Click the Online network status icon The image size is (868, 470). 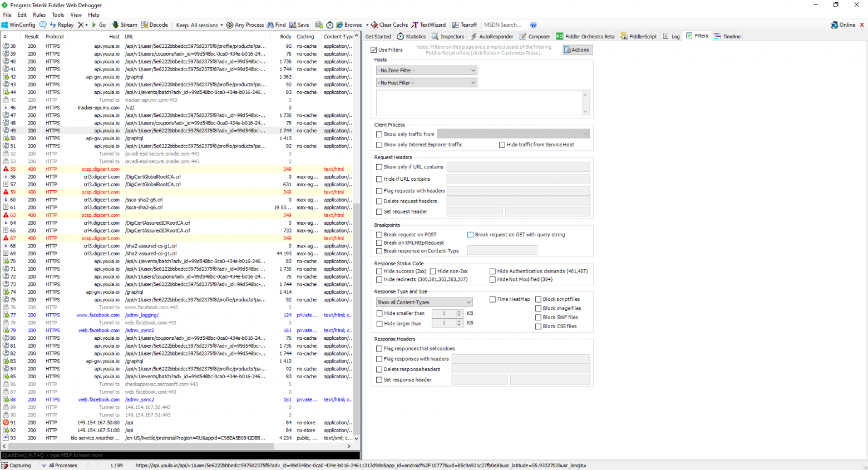(x=843, y=24)
